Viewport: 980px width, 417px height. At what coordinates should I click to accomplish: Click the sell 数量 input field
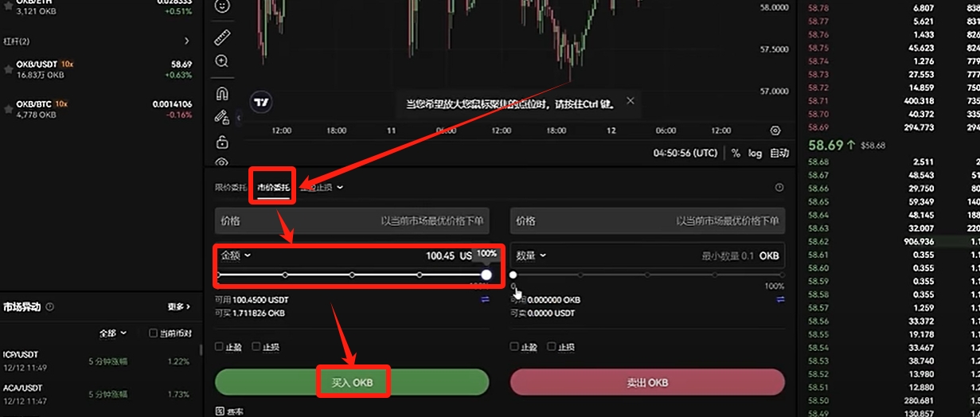coord(647,255)
